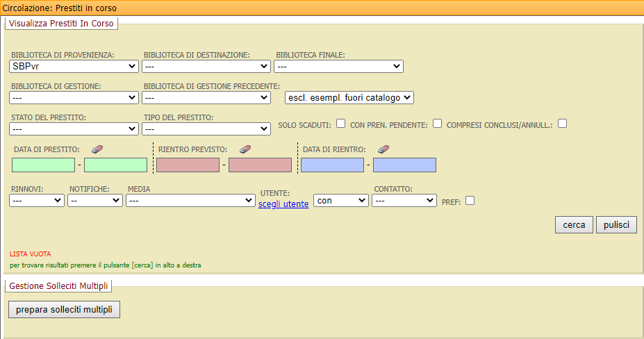The image size is (644, 339).
Task: Click prepara solleciti multipli button
Action: 64,309
